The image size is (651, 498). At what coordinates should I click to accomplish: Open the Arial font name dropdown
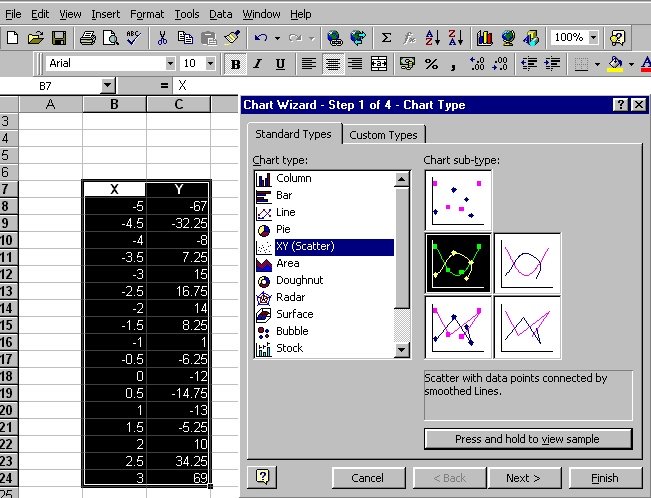point(169,63)
